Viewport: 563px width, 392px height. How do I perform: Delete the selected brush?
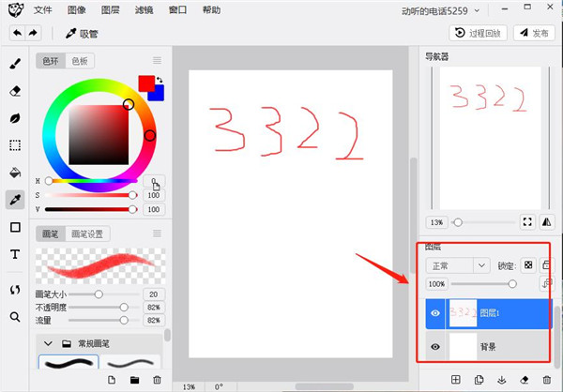coord(157,380)
